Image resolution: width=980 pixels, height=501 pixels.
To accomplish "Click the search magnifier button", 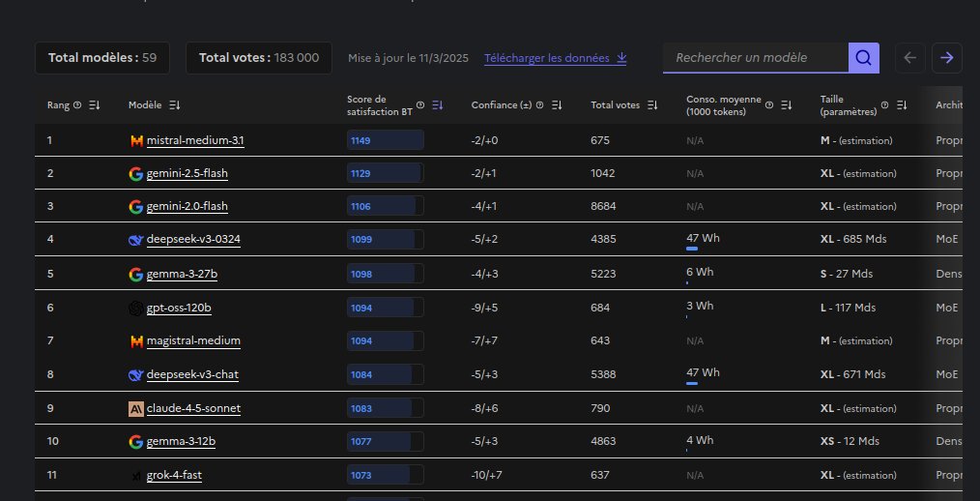I will [x=863, y=57].
